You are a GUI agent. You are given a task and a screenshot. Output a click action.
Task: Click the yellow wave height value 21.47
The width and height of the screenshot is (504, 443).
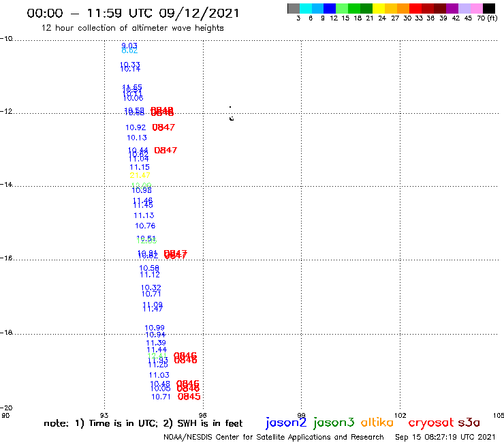[x=140, y=175]
